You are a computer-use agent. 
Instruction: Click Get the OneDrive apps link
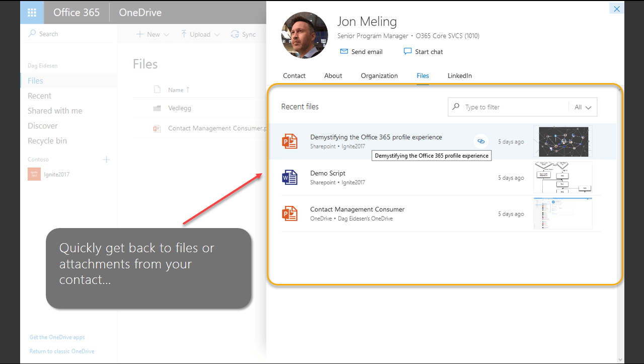click(x=57, y=337)
